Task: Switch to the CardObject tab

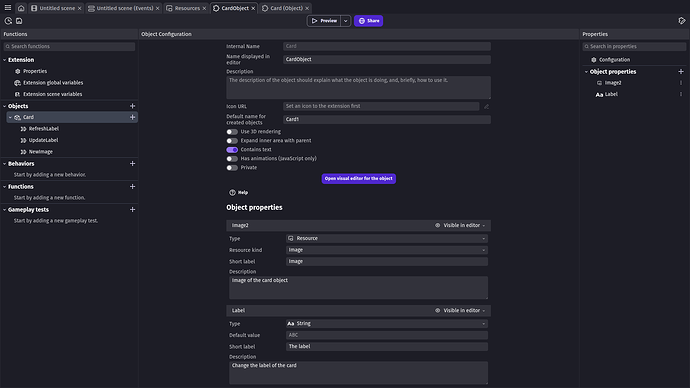Action: coord(234,8)
